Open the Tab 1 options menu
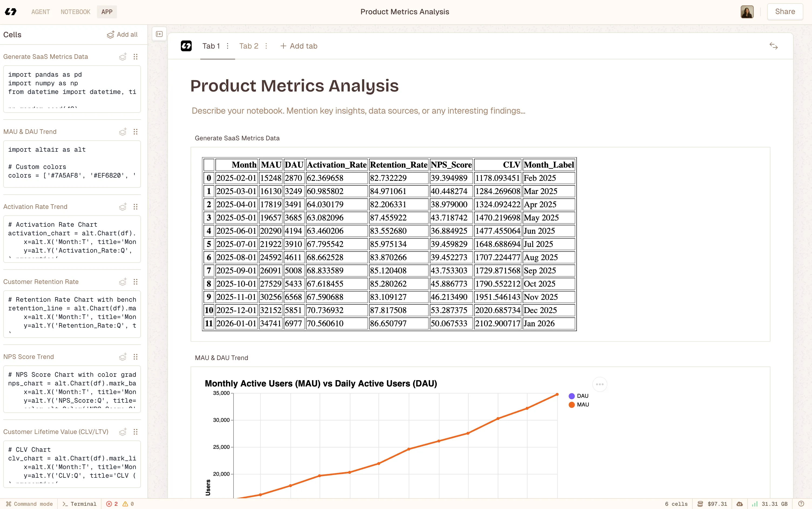The image size is (812, 509). pos(228,46)
